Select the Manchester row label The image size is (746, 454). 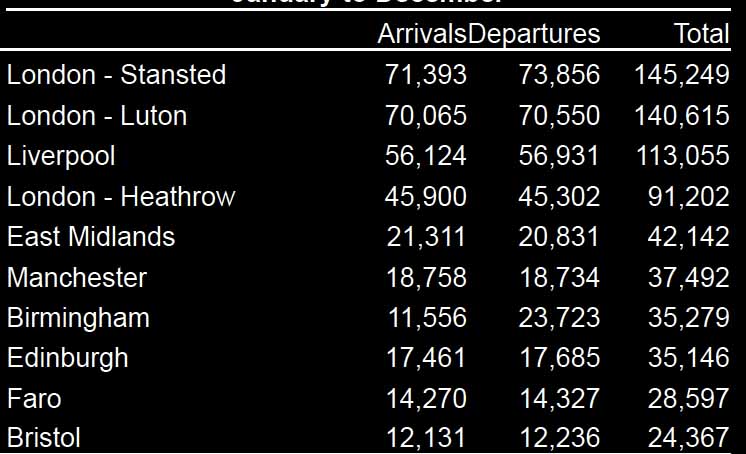click(77, 277)
